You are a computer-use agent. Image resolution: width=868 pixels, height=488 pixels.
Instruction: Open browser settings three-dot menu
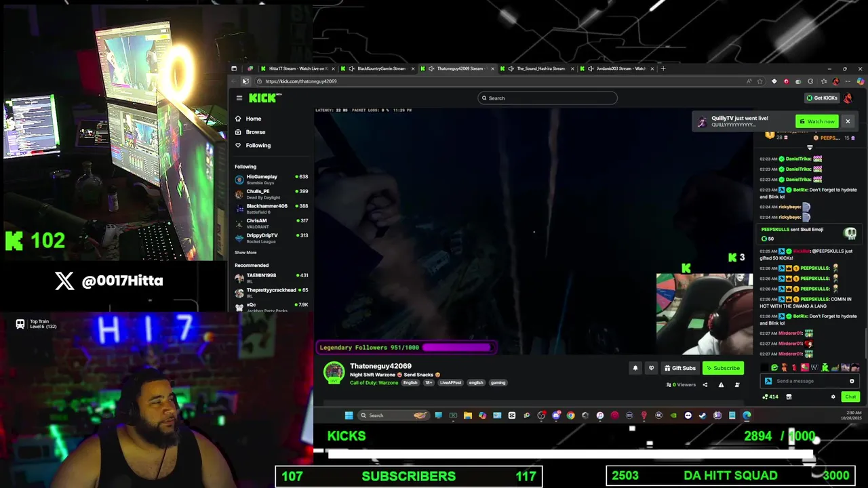point(848,81)
